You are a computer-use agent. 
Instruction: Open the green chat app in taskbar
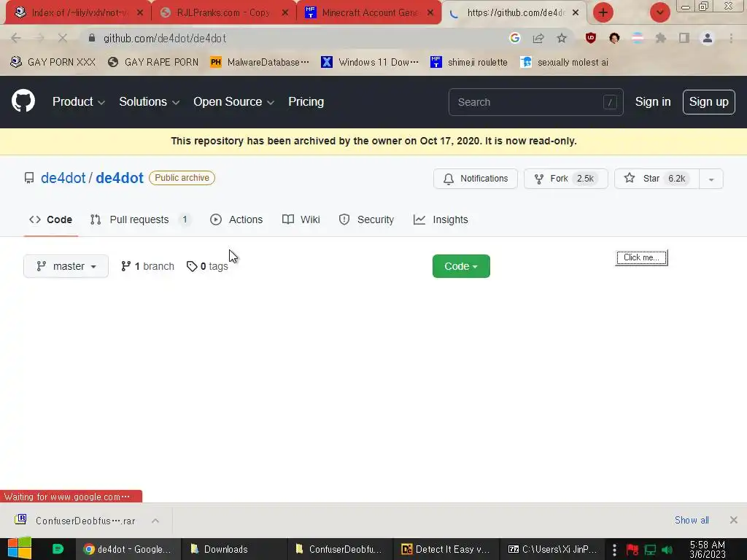58,549
